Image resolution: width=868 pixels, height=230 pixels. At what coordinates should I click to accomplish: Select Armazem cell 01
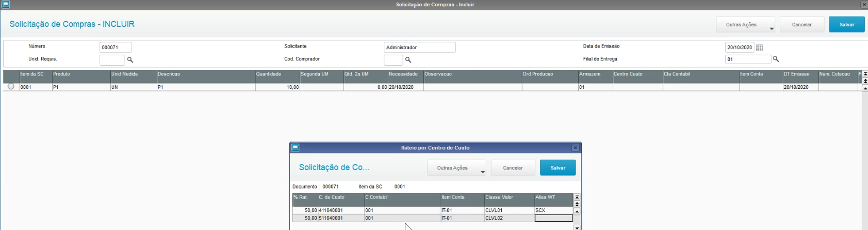[595, 87]
